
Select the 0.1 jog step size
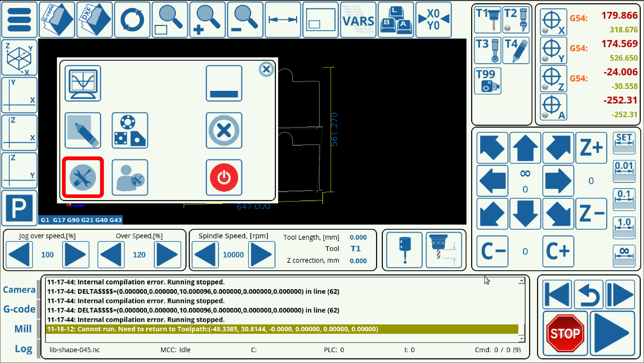click(624, 199)
